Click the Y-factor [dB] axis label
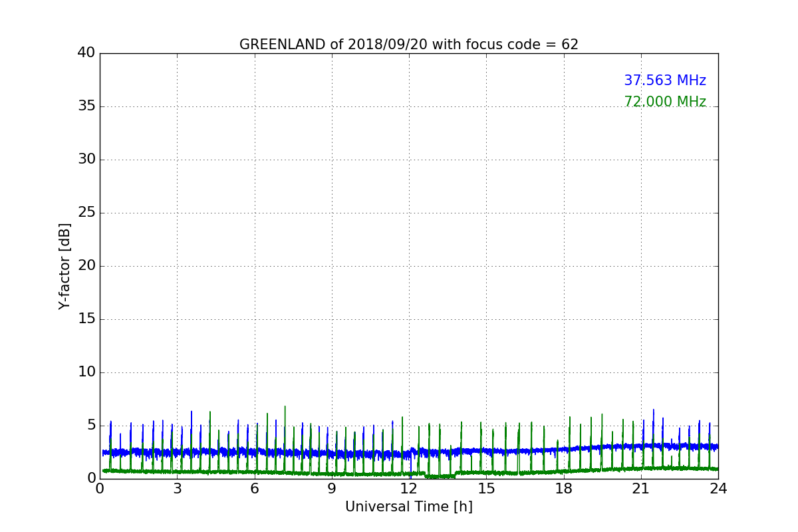Viewport: 798px width, 532px height. (65, 266)
